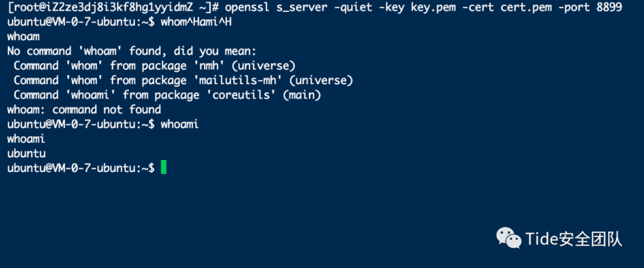The height and width of the screenshot is (268, 644).
Task: Click the 'ubuntu' output line
Action: click(26, 154)
